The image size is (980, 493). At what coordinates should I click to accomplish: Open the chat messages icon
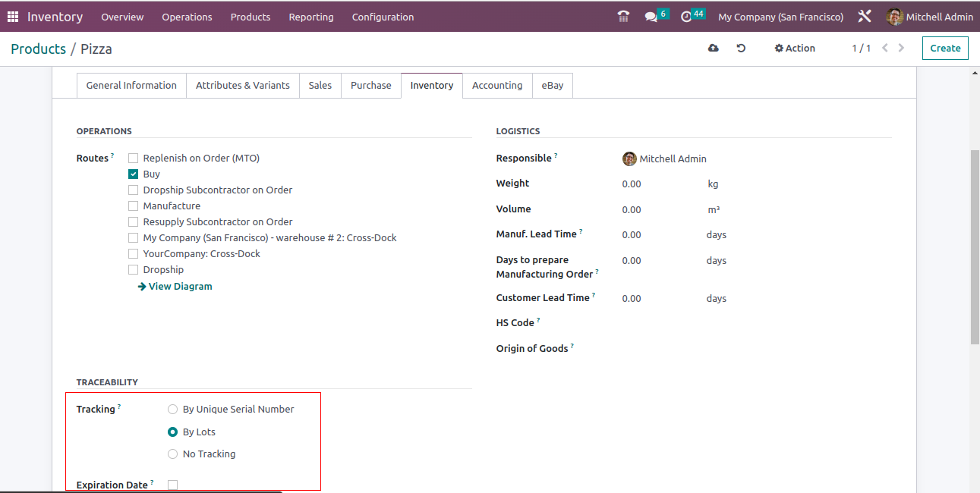(x=651, y=17)
